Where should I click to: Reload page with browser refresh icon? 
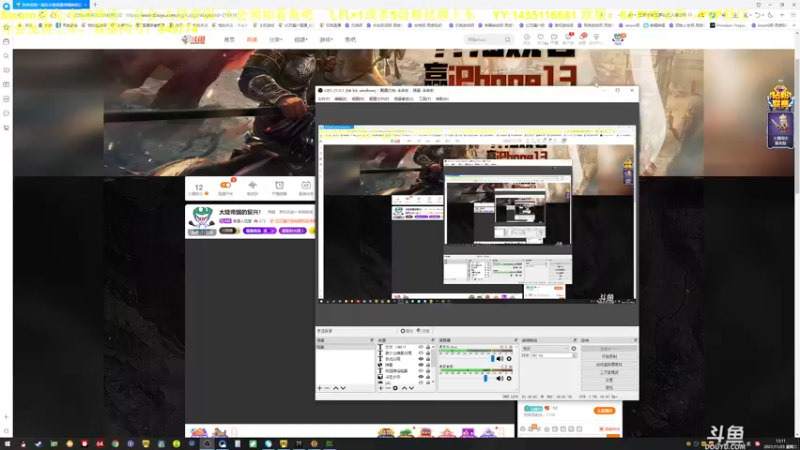(42, 15)
